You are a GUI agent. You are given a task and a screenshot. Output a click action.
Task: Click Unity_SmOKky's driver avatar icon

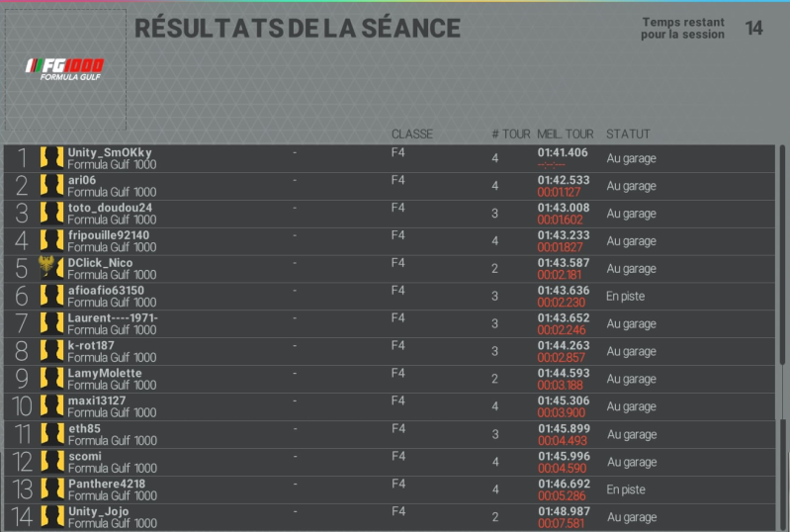[x=51, y=157]
